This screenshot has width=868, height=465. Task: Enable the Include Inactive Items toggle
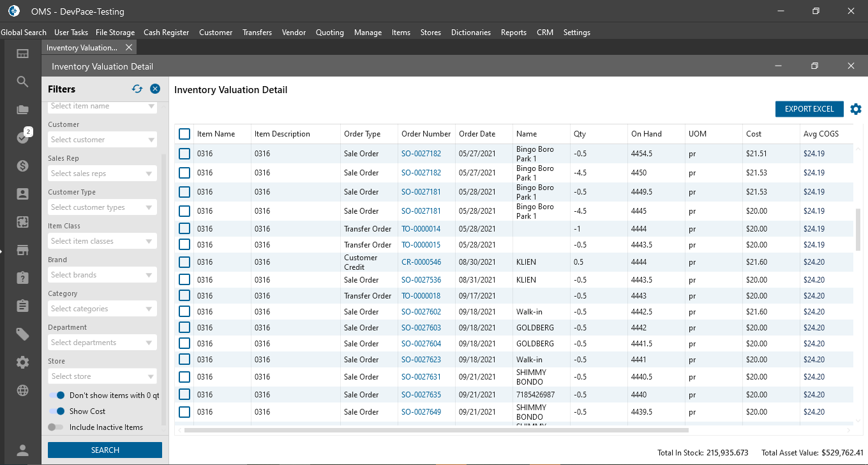coord(56,427)
